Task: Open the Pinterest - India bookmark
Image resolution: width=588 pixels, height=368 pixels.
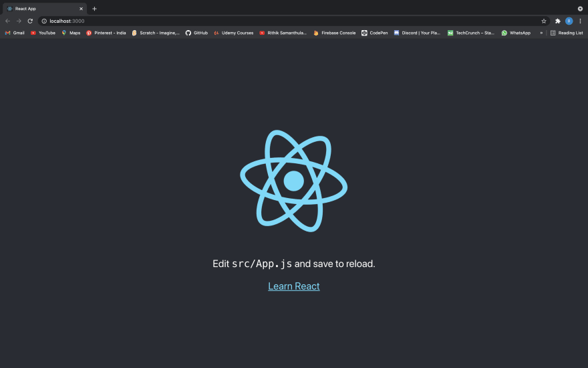Action: click(x=106, y=33)
